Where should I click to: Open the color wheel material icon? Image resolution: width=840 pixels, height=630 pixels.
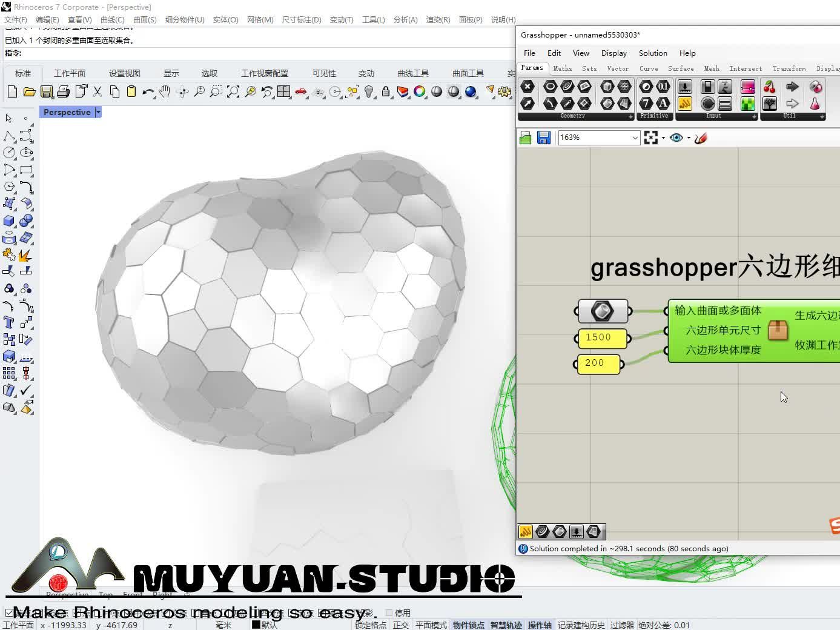point(419,92)
